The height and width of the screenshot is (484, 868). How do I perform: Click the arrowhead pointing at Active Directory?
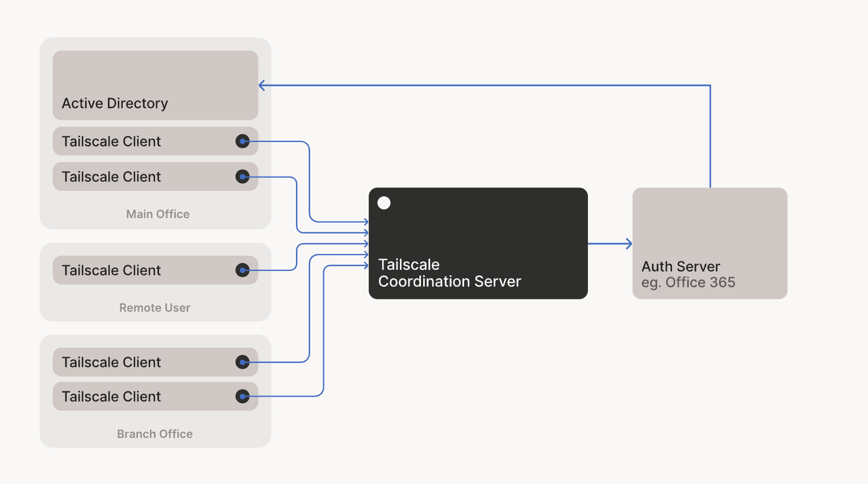[x=262, y=86]
